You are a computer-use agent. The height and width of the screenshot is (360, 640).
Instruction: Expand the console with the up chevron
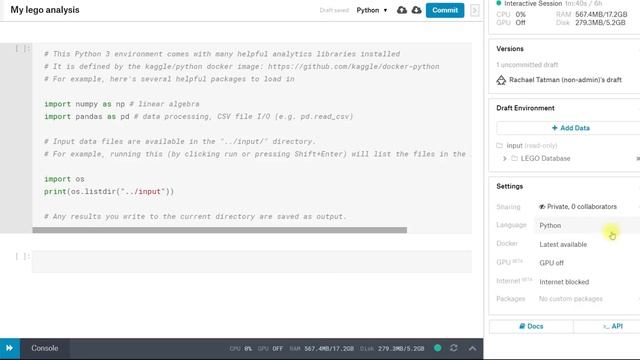pos(472,349)
